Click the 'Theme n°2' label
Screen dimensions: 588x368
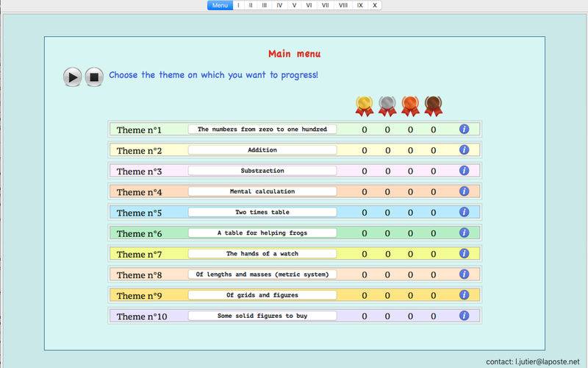tap(139, 151)
